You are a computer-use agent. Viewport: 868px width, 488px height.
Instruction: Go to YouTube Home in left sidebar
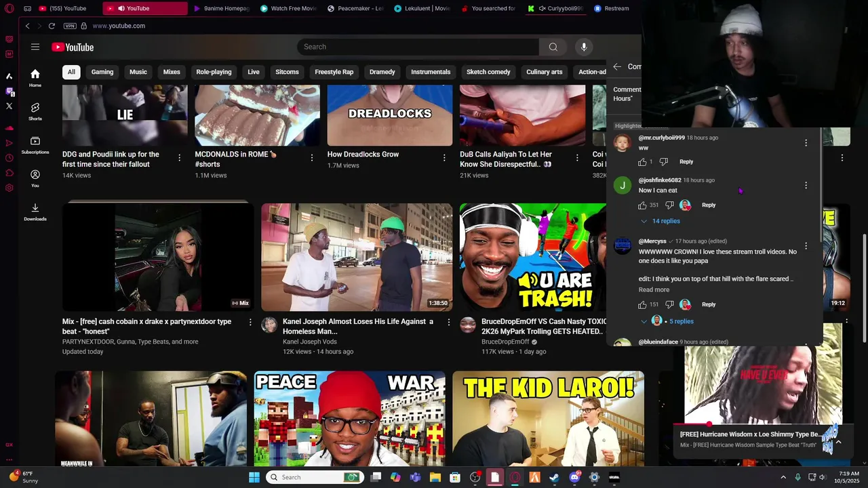pos(35,79)
